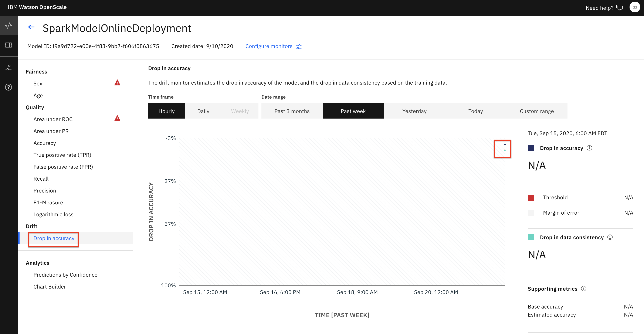Screen dimensions: 644x334
Task: Select the Hourly time frame
Action: tap(166, 111)
